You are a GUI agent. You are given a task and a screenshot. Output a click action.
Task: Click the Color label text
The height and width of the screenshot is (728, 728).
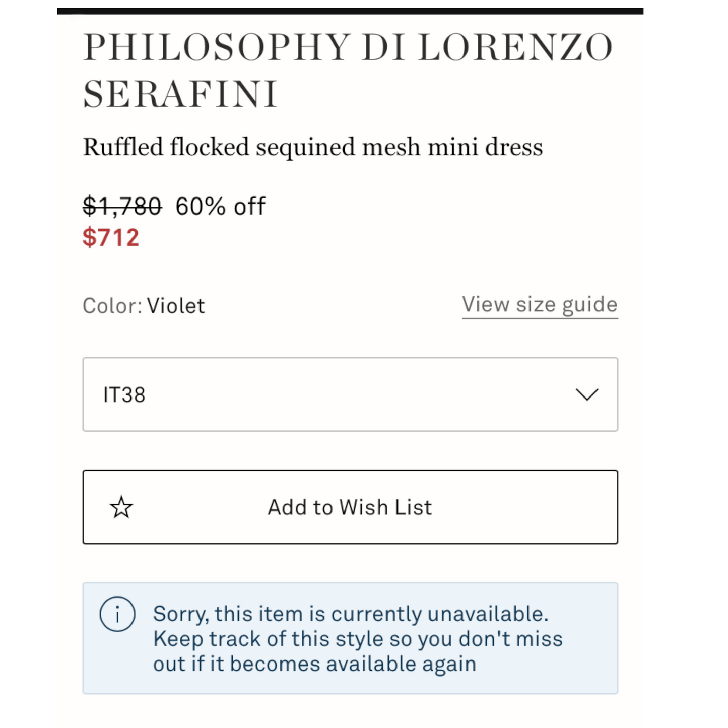pos(113,306)
